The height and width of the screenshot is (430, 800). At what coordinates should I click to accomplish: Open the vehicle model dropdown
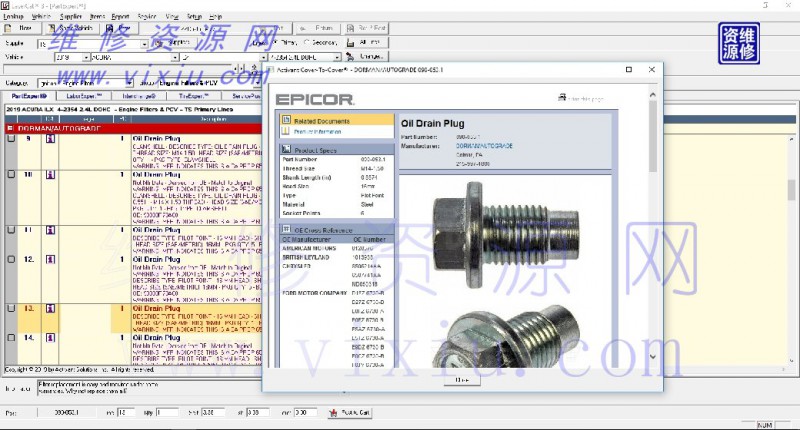(263, 58)
